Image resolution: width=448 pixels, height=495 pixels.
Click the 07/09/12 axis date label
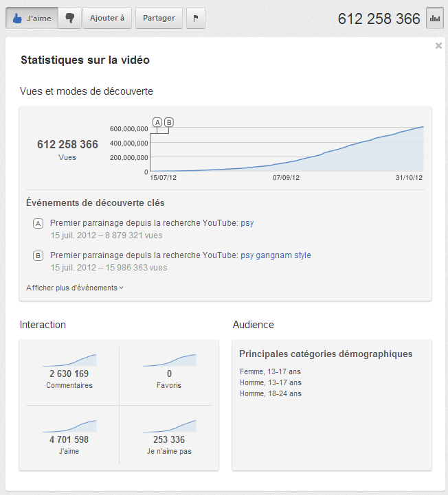click(287, 178)
